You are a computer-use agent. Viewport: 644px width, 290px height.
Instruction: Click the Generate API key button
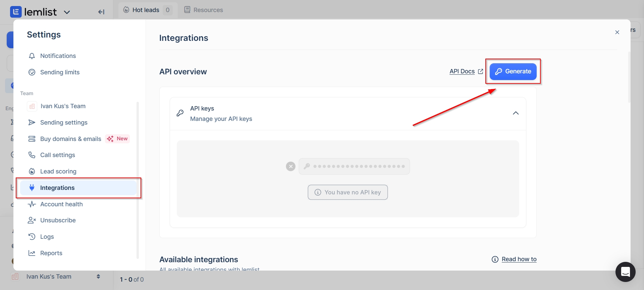[x=513, y=71]
